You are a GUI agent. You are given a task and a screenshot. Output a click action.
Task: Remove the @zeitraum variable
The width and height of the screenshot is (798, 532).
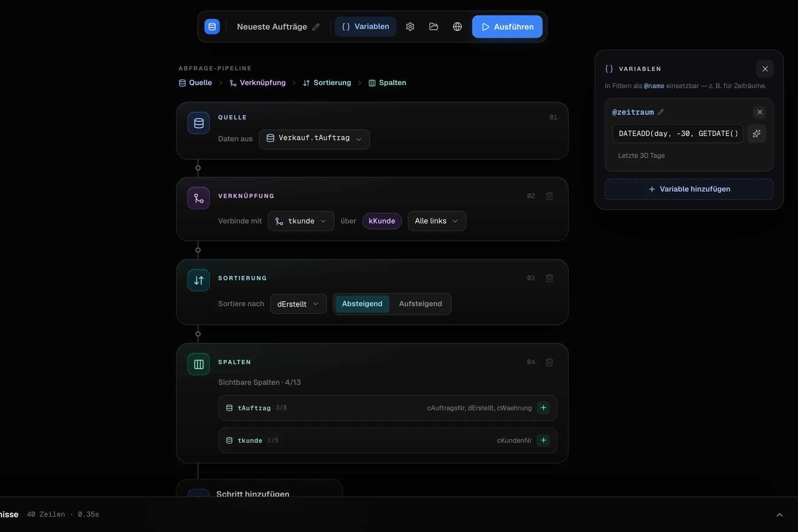point(759,112)
